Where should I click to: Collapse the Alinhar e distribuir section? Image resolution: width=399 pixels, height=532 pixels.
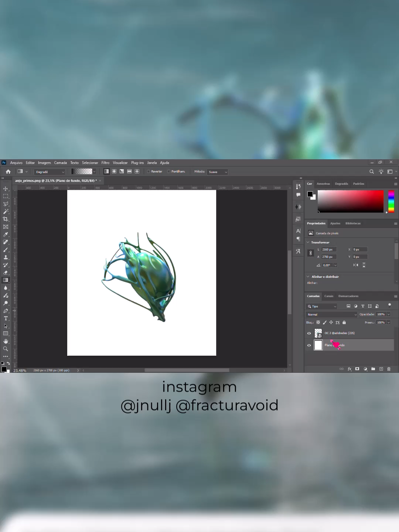(308, 276)
